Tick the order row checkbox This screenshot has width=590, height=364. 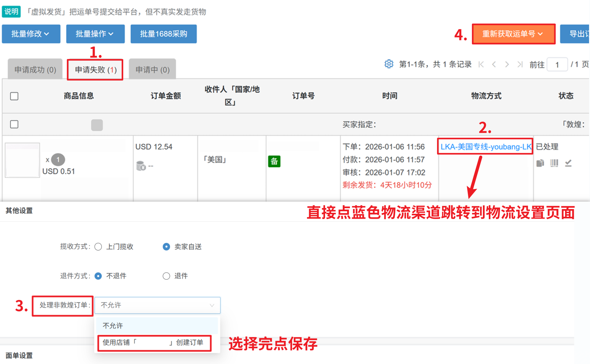tap(14, 124)
